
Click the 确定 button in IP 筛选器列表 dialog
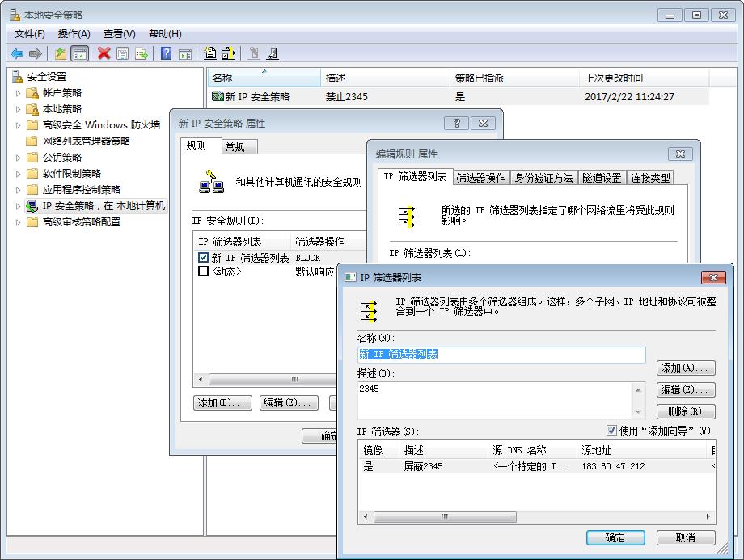pos(615,537)
